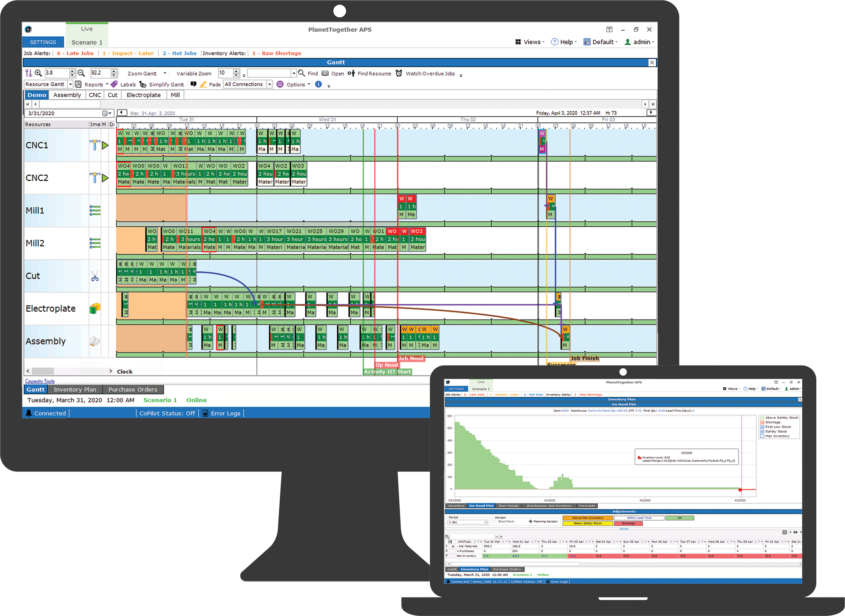Image resolution: width=845 pixels, height=616 pixels.
Task: Click the Electroplate resource icon
Action: tap(95, 308)
